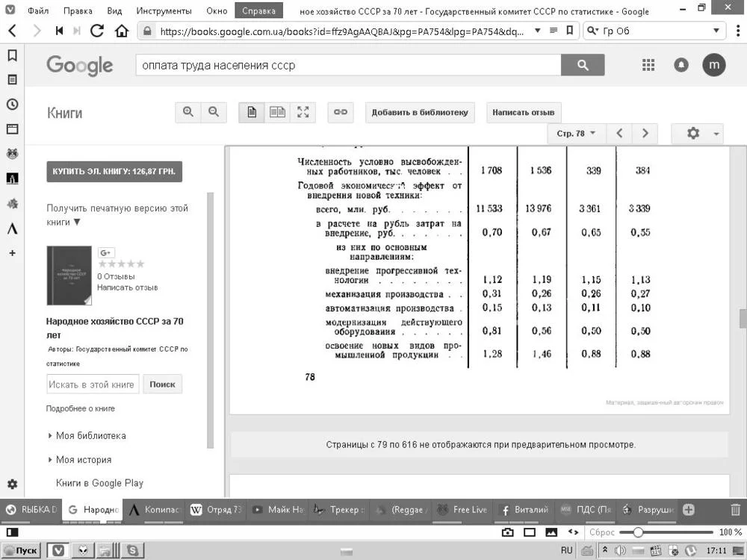Click the browser home icon
This screenshot has width=747, height=560.
point(123,31)
